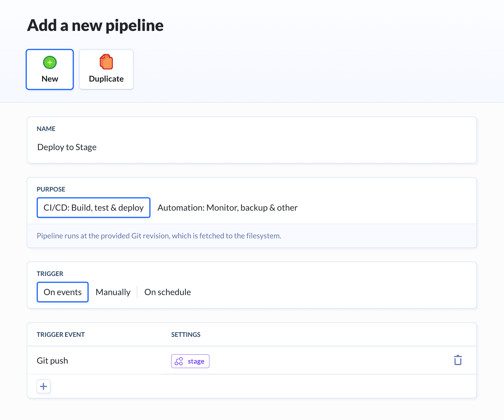This screenshot has width=504, height=420.
Task: Click the New card label
Action: [50, 79]
